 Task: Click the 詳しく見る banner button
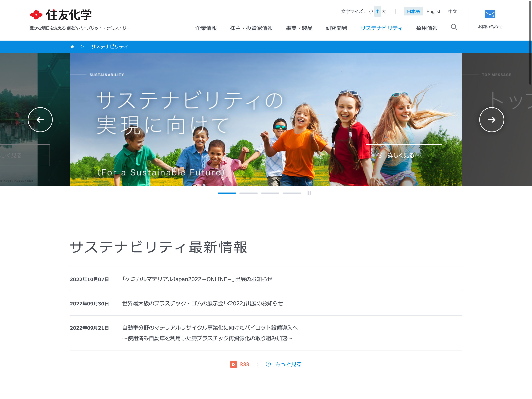[x=403, y=155]
